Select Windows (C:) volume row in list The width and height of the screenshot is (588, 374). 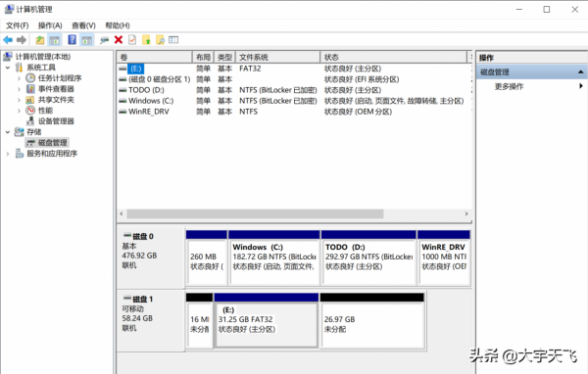tap(294, 101)
